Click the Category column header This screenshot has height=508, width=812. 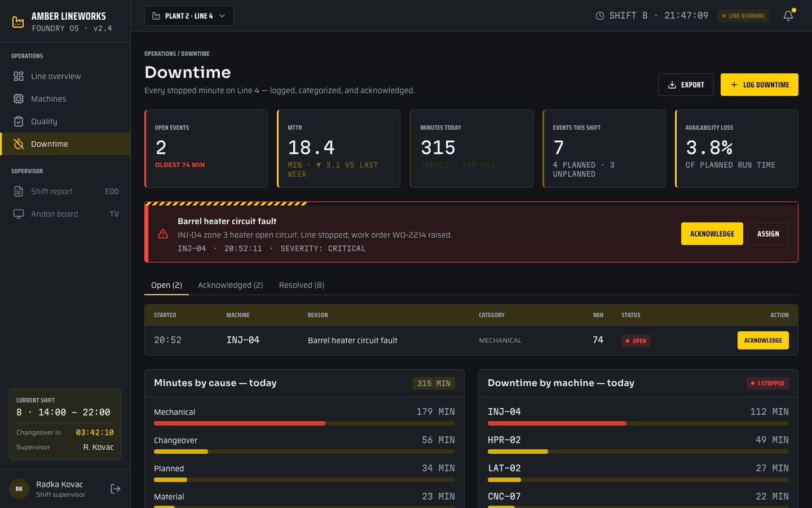[x=492, y=315]
